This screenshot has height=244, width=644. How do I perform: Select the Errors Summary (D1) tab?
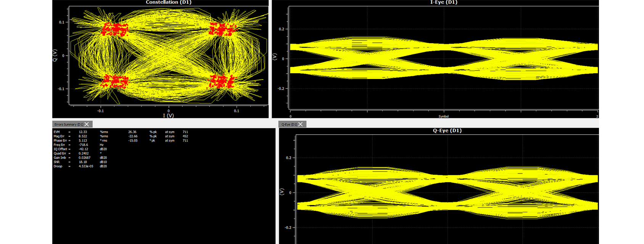(x=69, y=124)
